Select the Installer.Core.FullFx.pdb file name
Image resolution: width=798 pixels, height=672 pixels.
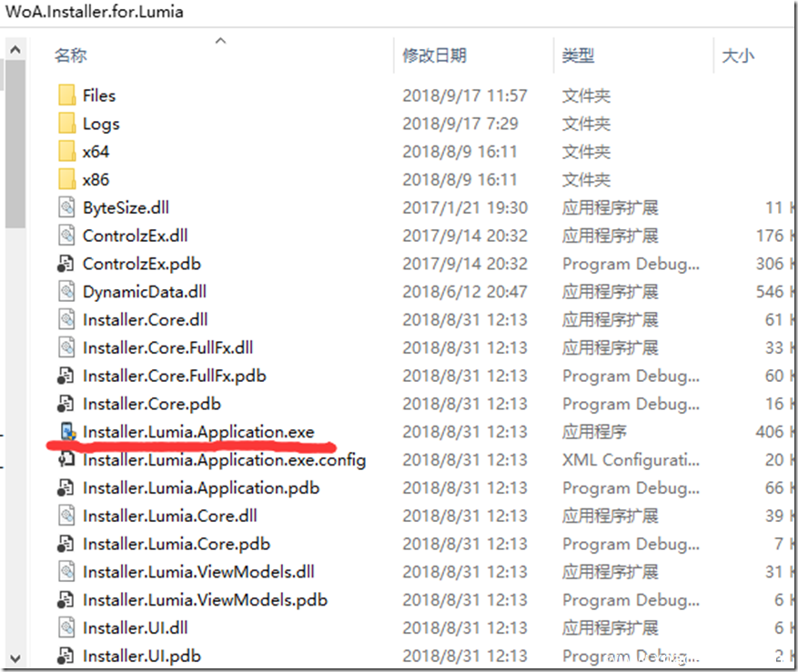pos(175,376)
